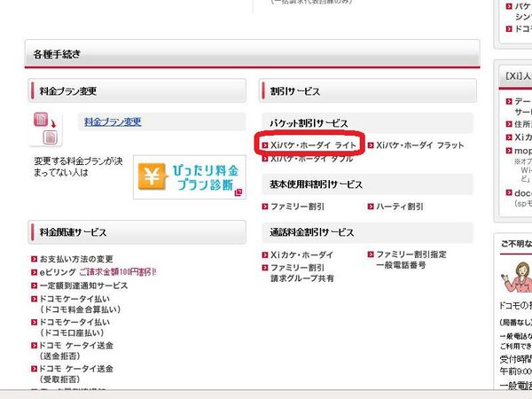
Task: Click arrow icon beside ファミリー割引指定
Action: [x=371, y=254]
